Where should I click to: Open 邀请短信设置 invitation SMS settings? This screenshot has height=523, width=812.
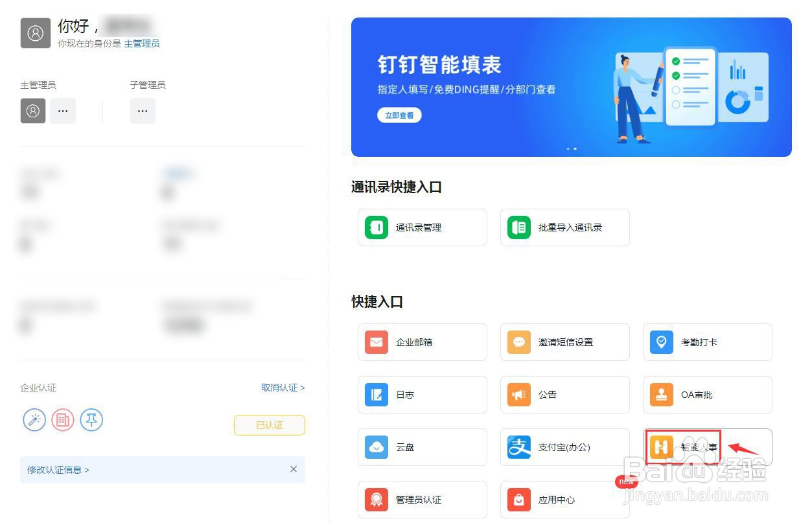pos(564,342)
